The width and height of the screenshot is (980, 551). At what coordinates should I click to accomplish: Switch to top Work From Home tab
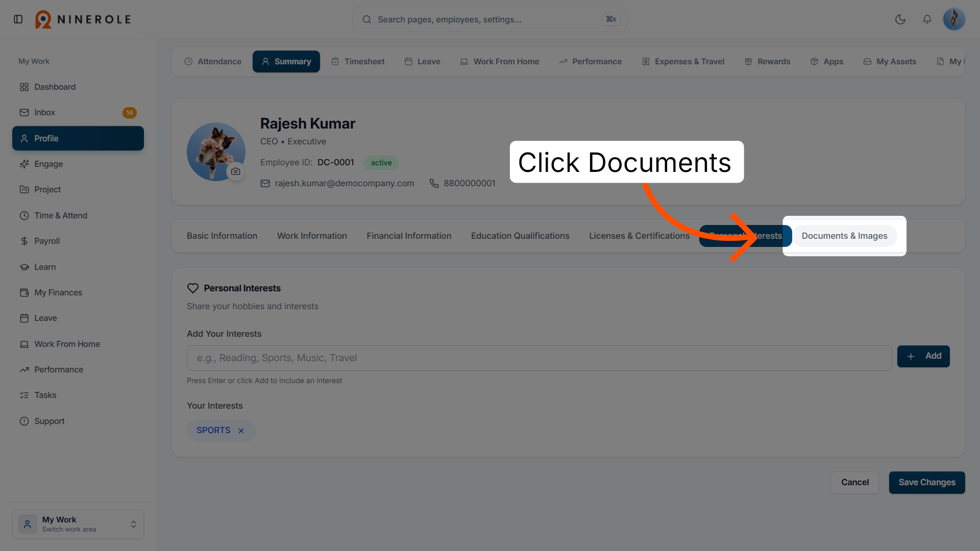pos(500,61)
